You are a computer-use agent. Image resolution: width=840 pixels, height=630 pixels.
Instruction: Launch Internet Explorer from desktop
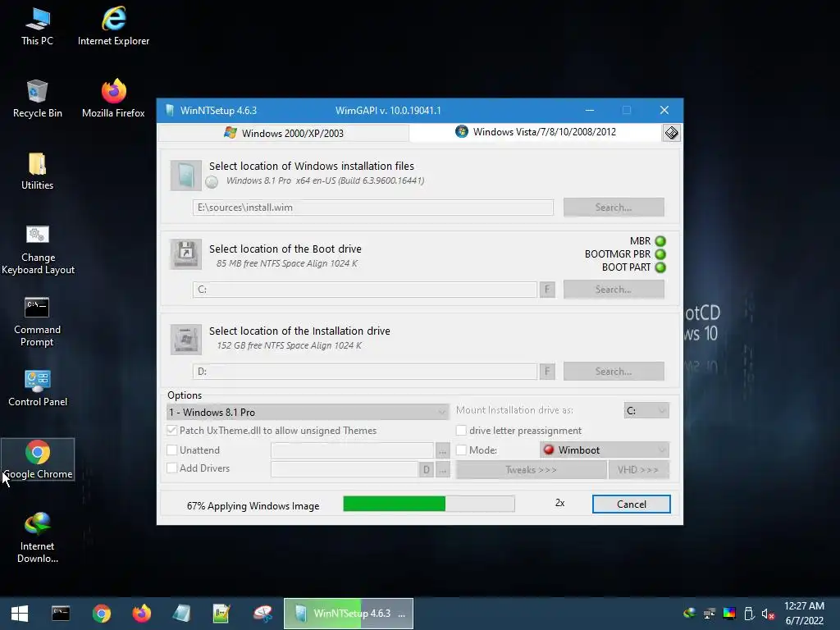(x=113, y=27)
